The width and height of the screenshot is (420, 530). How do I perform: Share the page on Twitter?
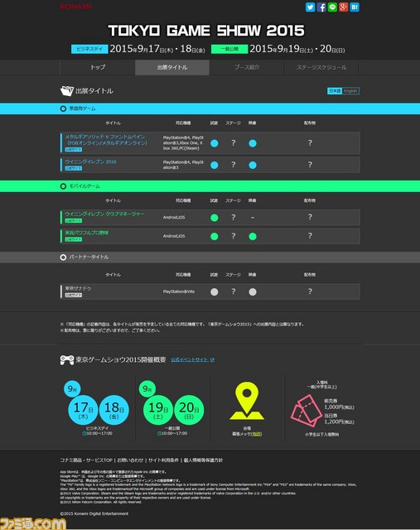coord(310,7)
